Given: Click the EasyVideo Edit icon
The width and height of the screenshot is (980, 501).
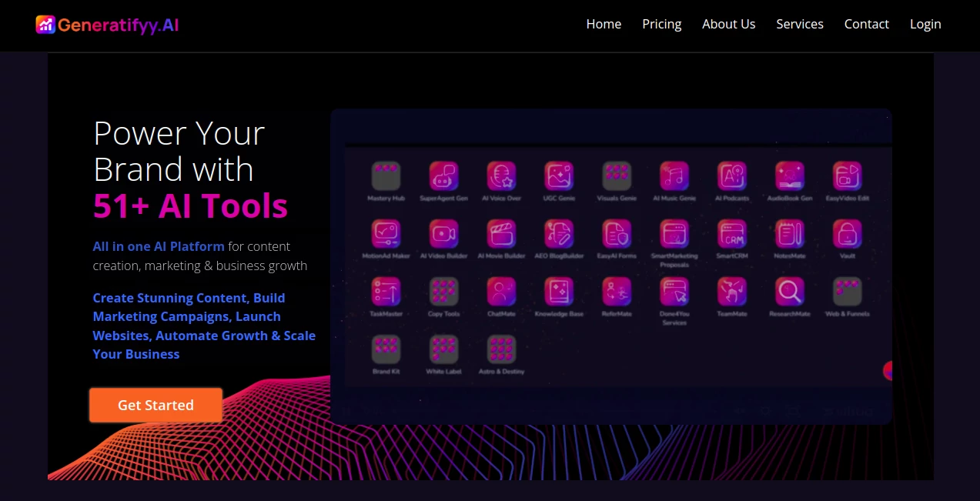Looking at the screenshot, I should point(847,175).
